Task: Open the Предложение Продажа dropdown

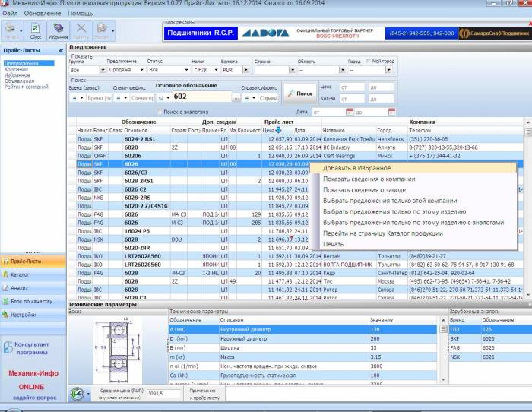Action: point(139,70)
